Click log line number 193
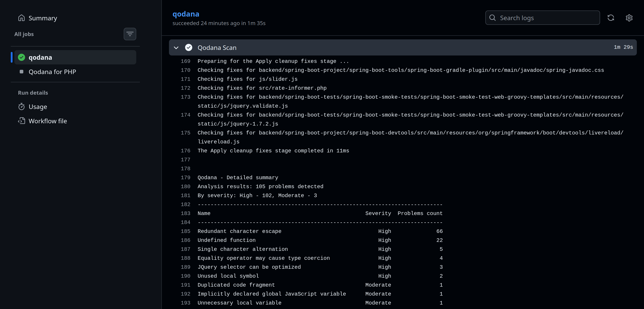Image resolution: width=644 pixels, height=309 pixels. 185,303
